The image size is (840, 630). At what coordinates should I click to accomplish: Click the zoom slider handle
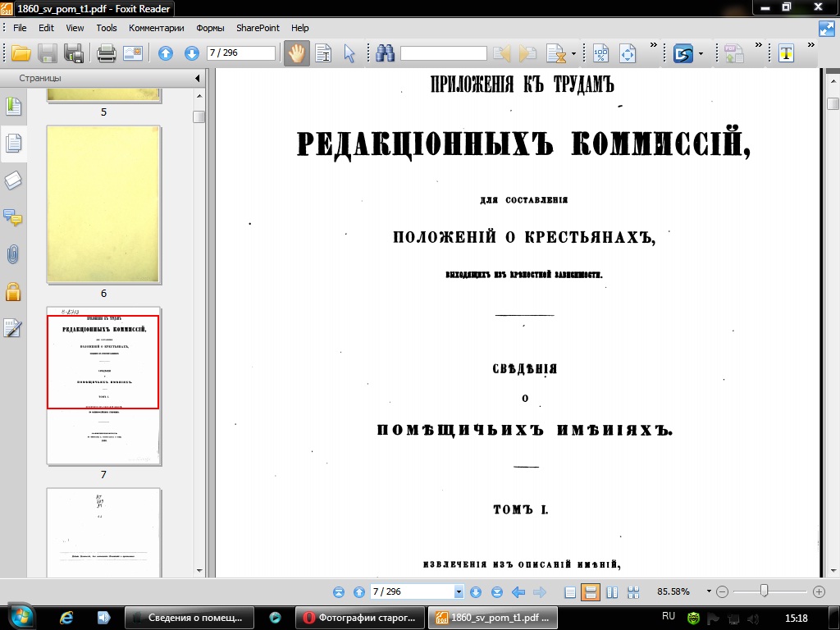click(x=764, y=591)
